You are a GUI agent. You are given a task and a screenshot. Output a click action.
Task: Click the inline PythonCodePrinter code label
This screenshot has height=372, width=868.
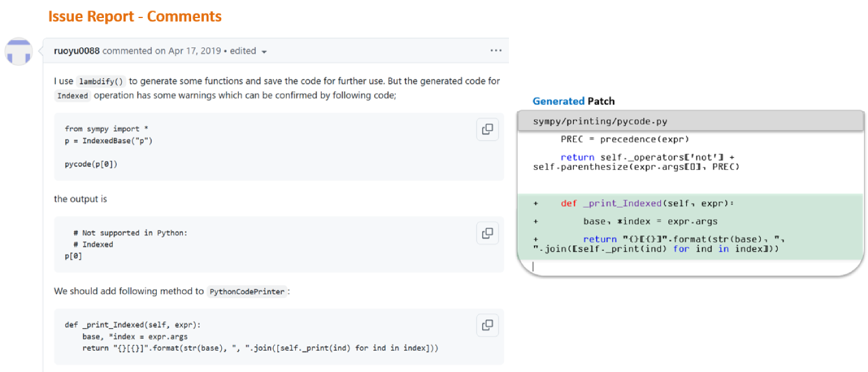tap(247, 292)
